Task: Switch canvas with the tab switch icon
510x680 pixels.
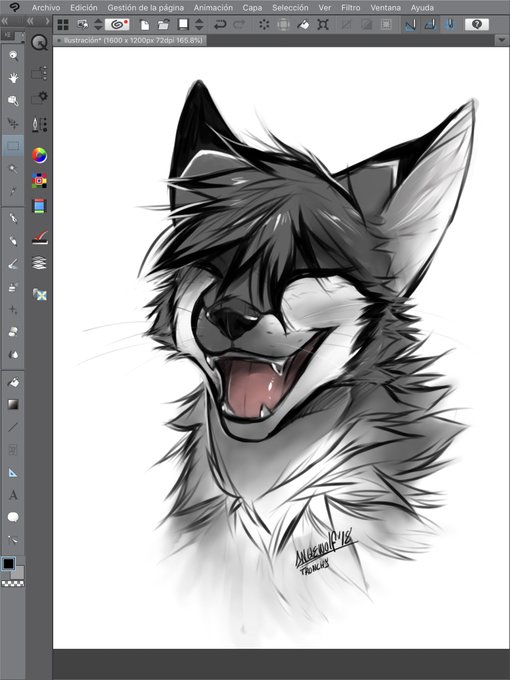Action: [82, 25]
